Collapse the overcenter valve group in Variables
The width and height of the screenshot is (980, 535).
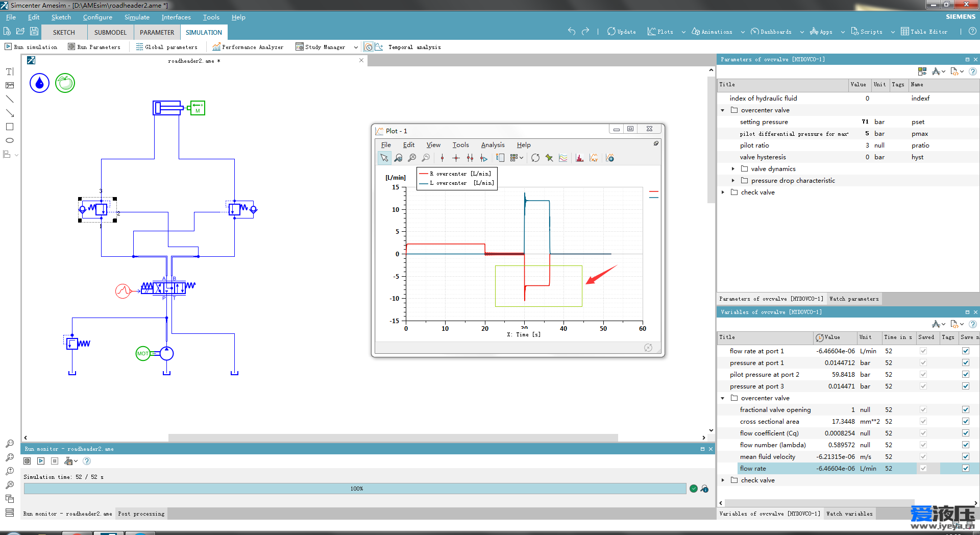point(723,398)
